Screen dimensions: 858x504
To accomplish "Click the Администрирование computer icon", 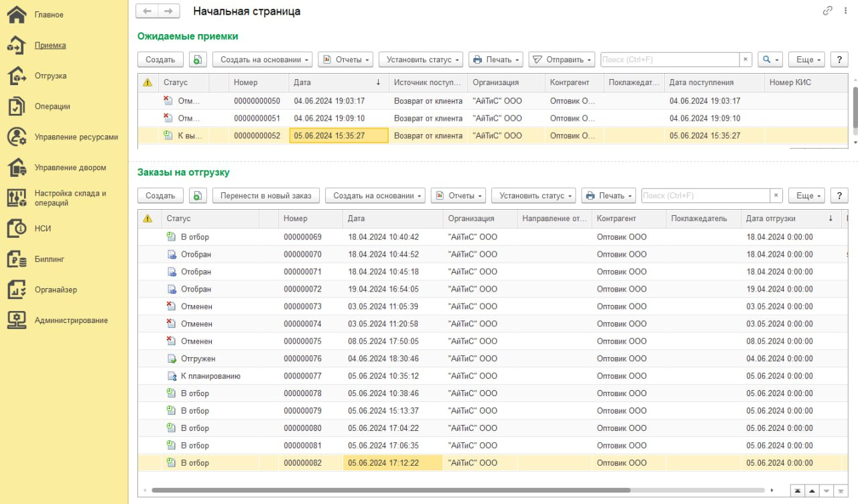I will [x=16, y=320].
